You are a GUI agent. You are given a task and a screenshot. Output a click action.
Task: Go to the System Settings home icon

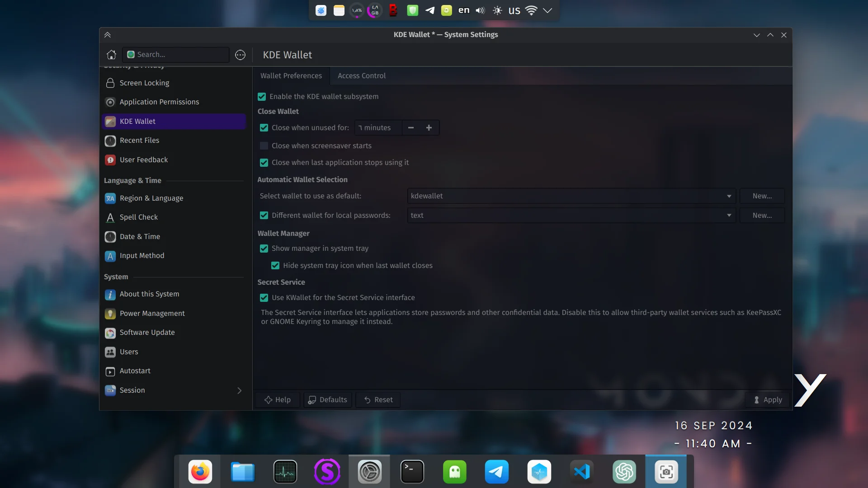point(111,55)
